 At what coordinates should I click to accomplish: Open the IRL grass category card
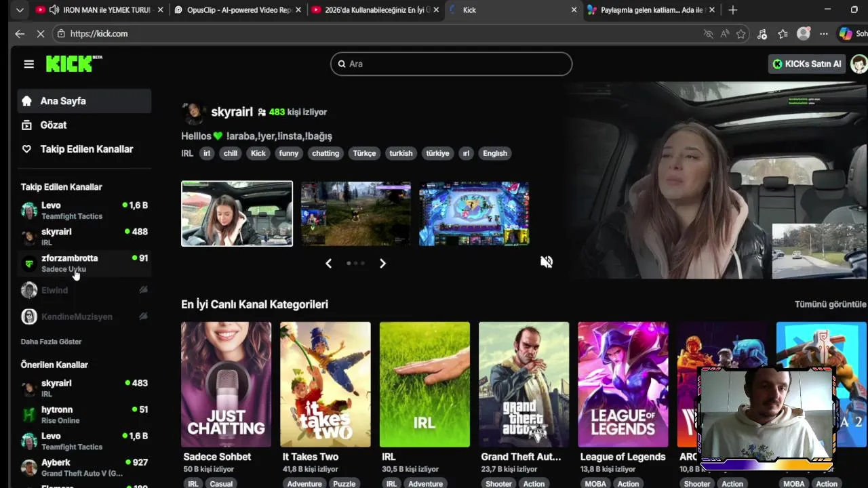tap(425, 384)
